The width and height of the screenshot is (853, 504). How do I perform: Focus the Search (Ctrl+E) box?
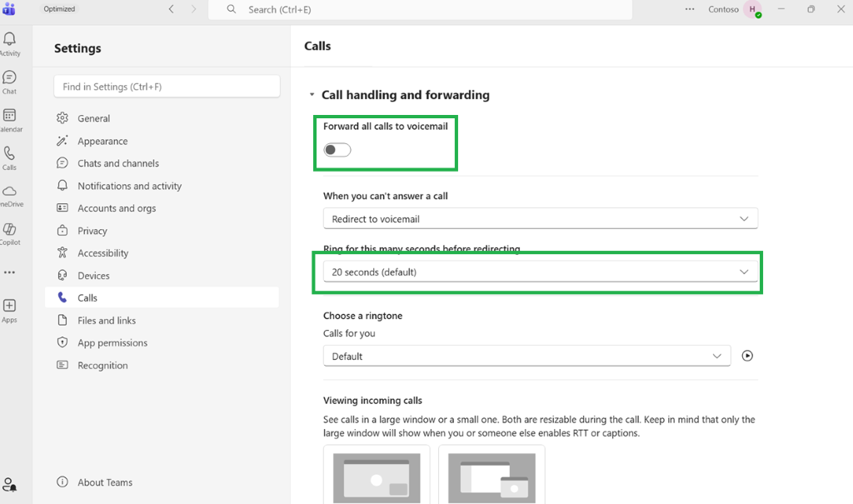point(420,9)
